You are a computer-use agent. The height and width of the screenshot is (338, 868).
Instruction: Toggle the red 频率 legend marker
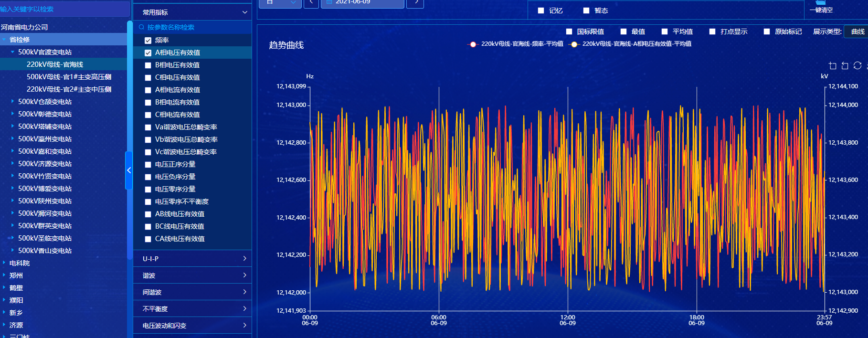473,44
